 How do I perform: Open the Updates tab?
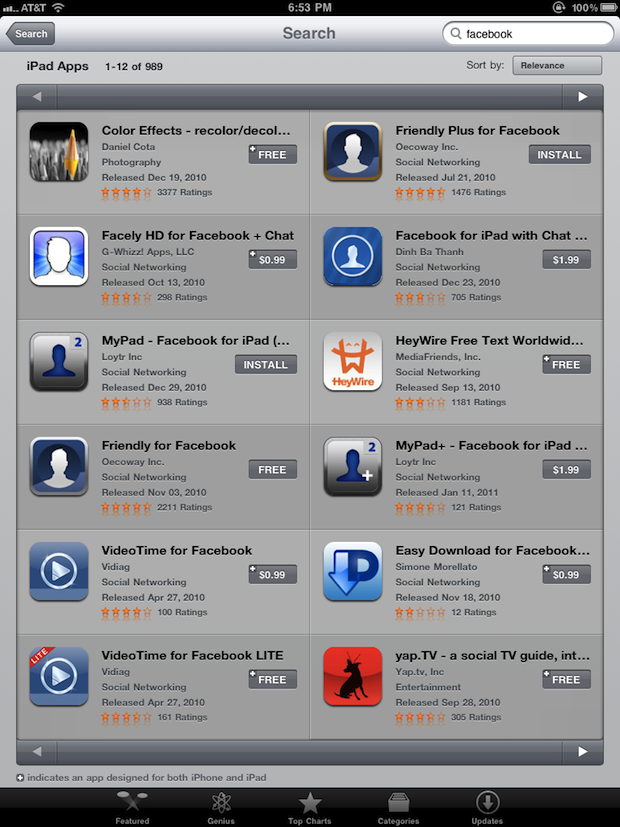click(487, 808)
